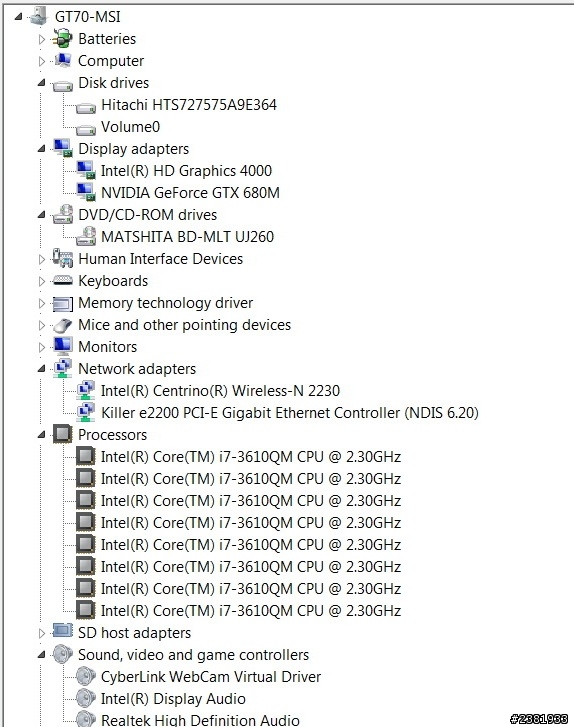
Task: Select 'Intel(R) Display Audio' text
Action: (173, 699)
